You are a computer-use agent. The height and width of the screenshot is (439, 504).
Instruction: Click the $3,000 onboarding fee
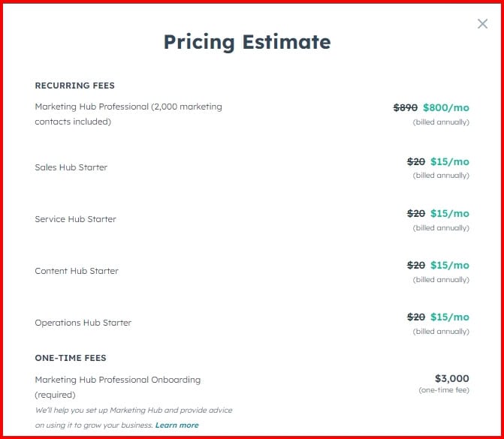(x=452, y=379)
